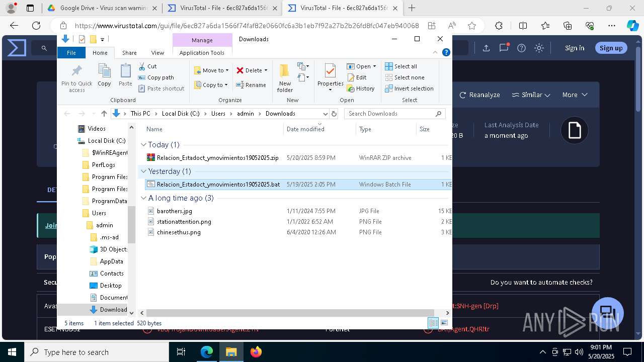Switch to the Home ribbon tab
Screen dimensions: 644x362
click(x=100, y=53)
